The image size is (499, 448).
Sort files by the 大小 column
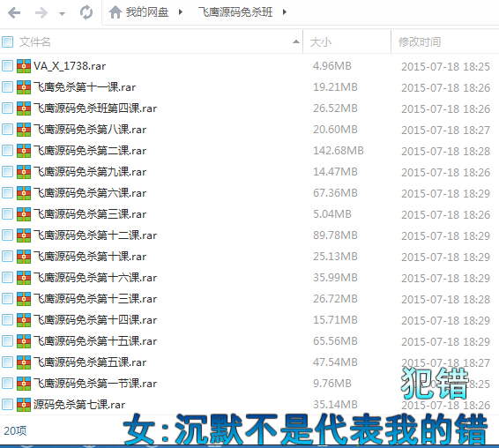321,42
